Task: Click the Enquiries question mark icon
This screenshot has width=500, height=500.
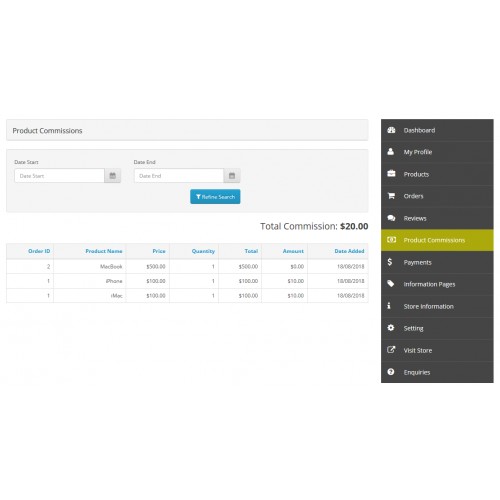Action: tap(391, 372)
